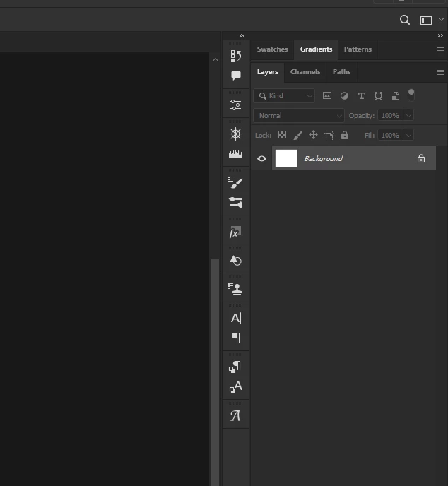Image resolution: width=448 pixels, height=486 pixels.
Task: Open the Properties panel sliders icon
Action: click(x=235, y=105)
